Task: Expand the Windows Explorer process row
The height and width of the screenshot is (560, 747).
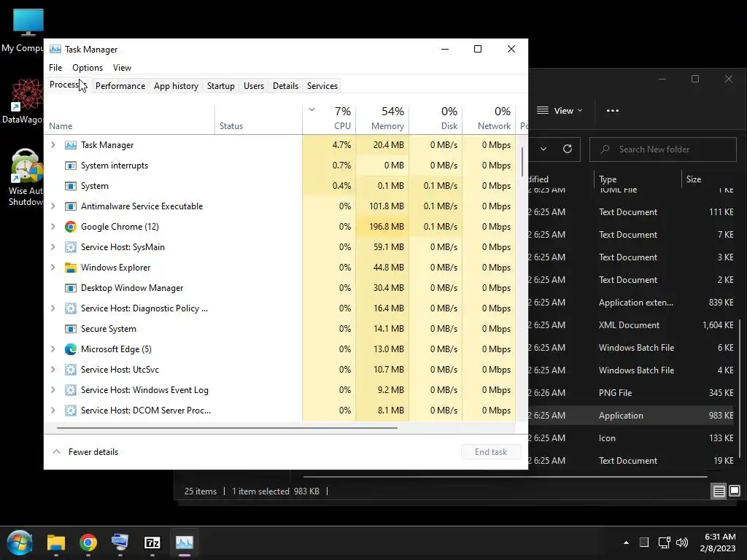Action: [x=53, y=268]
